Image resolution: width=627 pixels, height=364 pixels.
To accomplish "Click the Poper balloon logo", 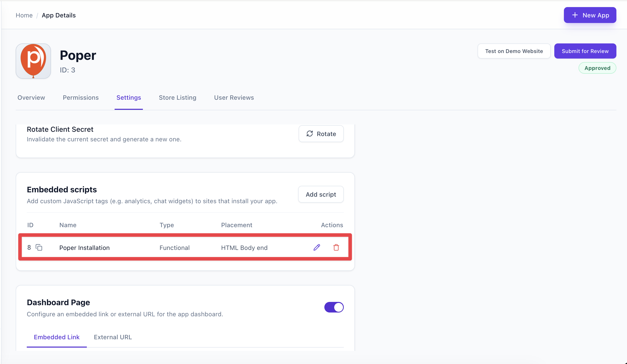I will point(33,61).
